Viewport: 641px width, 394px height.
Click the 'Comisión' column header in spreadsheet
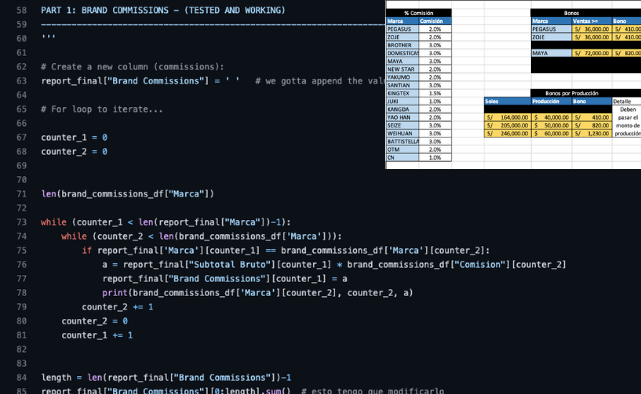(435, 21)
